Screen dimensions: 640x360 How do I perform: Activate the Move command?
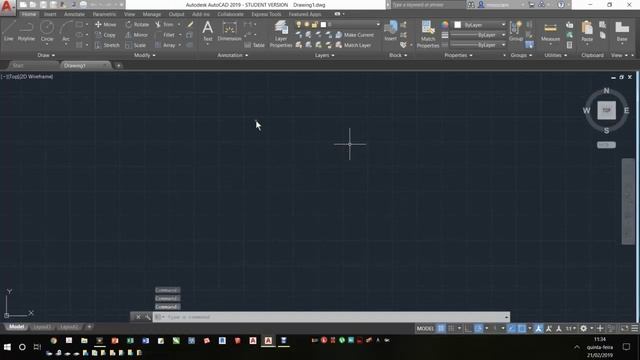[105, 24]
